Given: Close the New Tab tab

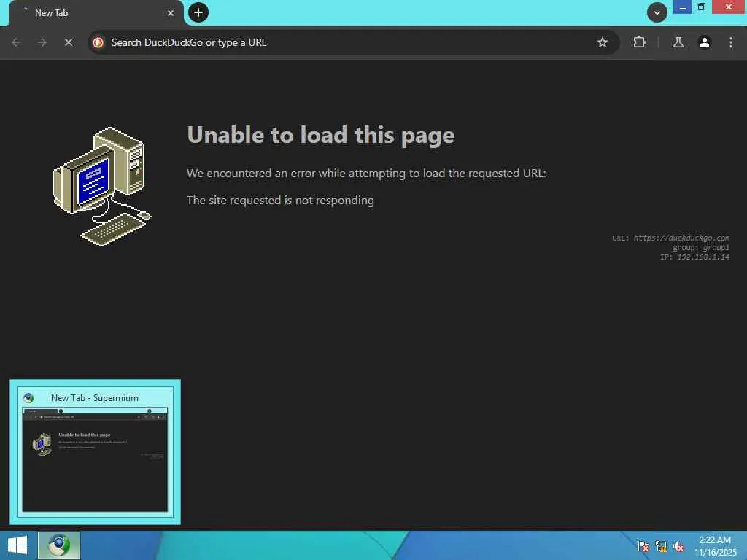Looking at the screenshot, I should (171, 13).
